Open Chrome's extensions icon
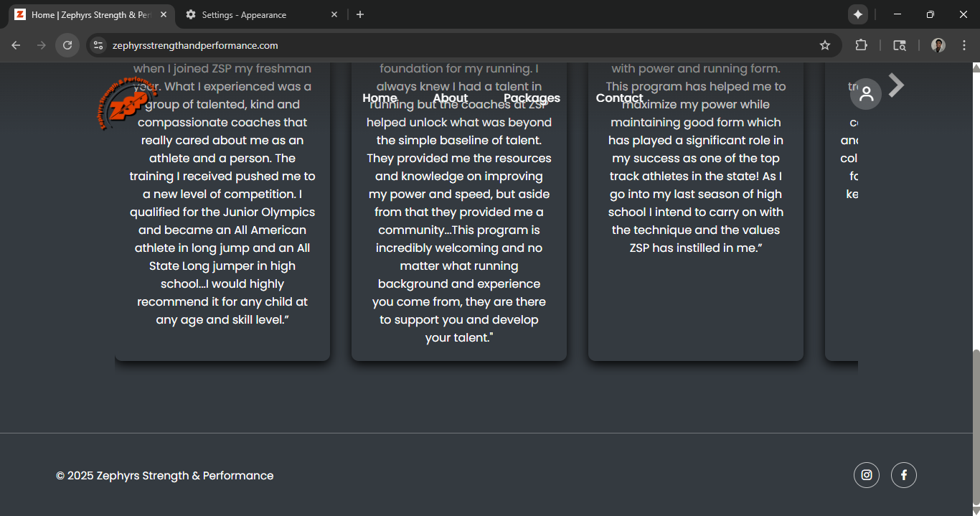This screenshot has width=980, height=516. [x=861, y=44]
